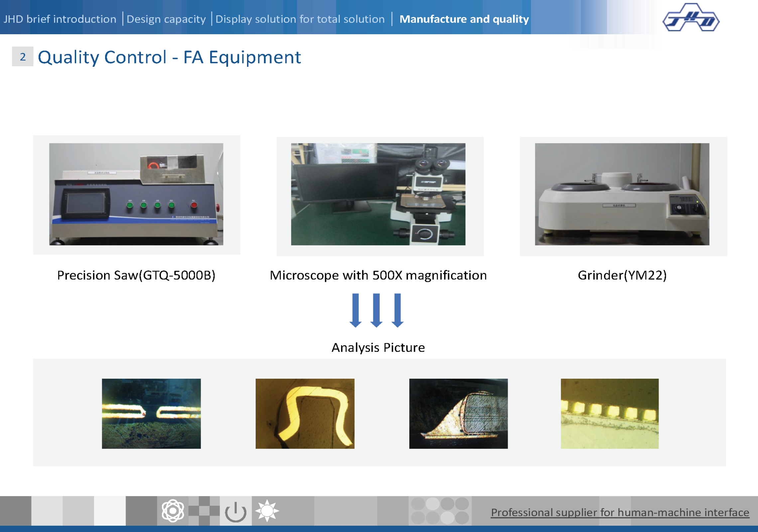Click the JHD company logo
The height and width of the screenshot is (532, 758).
click(x=691, y=18)
